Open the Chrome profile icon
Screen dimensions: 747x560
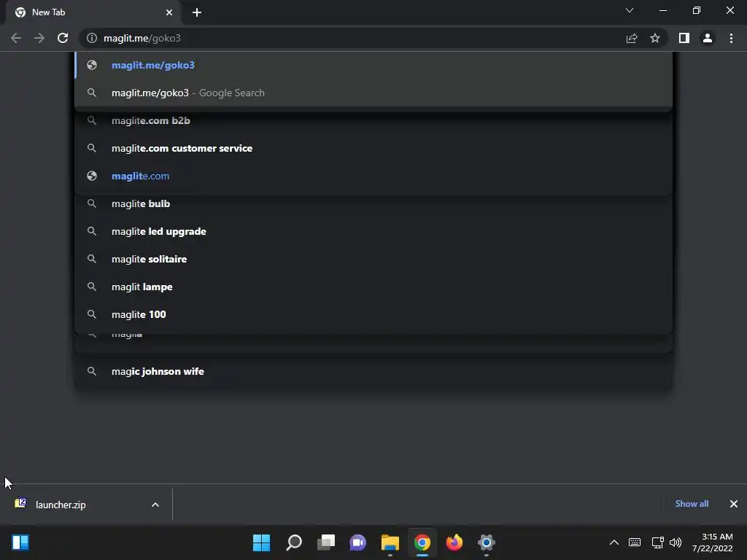708,38
